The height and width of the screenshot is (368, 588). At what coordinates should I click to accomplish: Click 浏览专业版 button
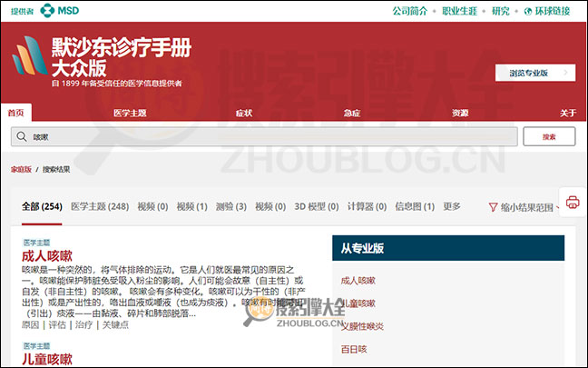(x=535, y=73)
